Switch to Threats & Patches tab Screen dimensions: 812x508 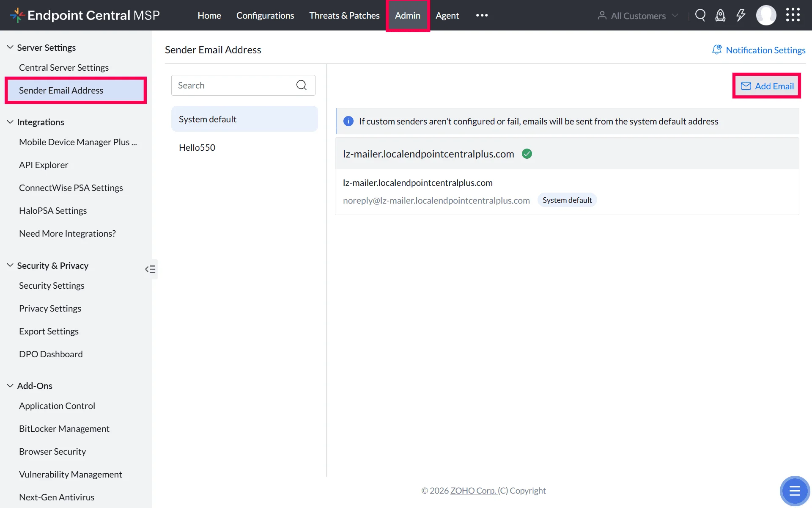(344, 15)
